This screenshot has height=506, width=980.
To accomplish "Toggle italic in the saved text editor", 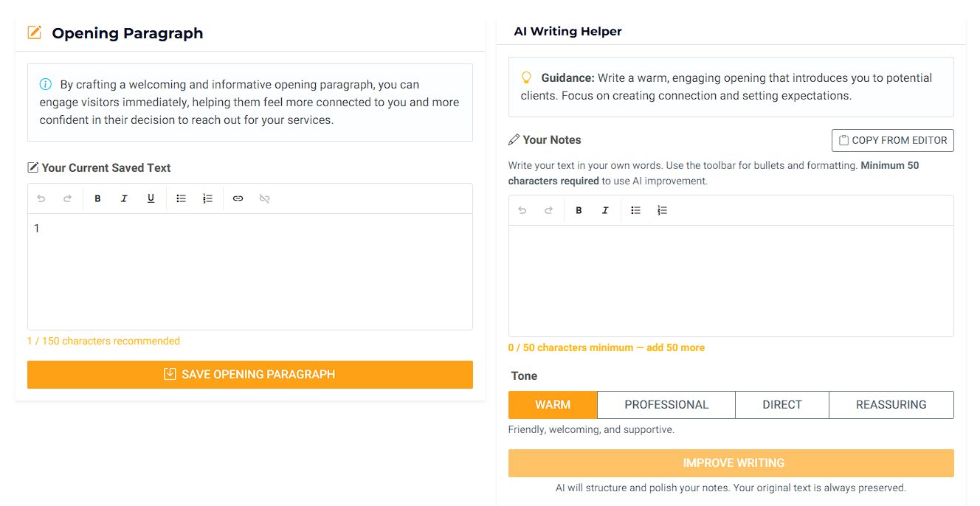I will 124,198.
